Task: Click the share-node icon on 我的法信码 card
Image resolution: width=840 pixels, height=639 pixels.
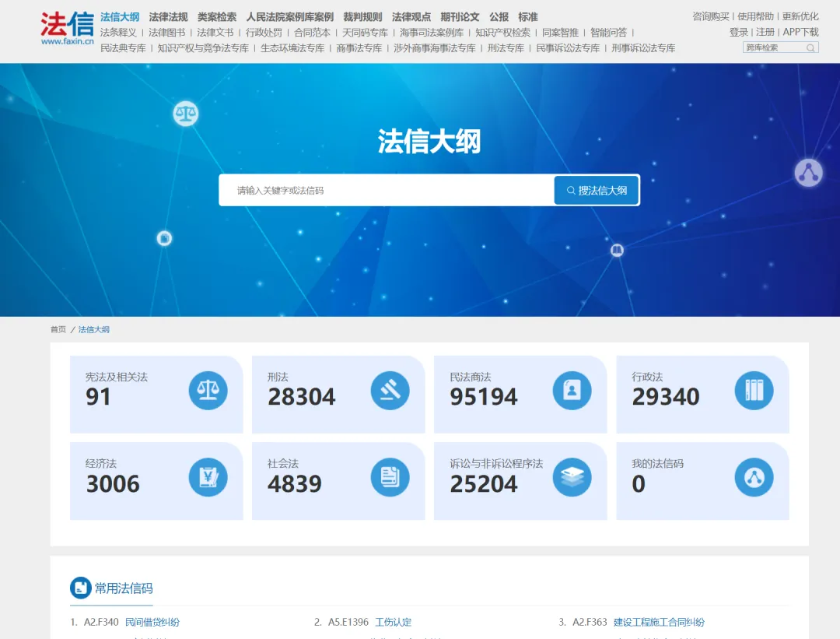Action: 754,477
